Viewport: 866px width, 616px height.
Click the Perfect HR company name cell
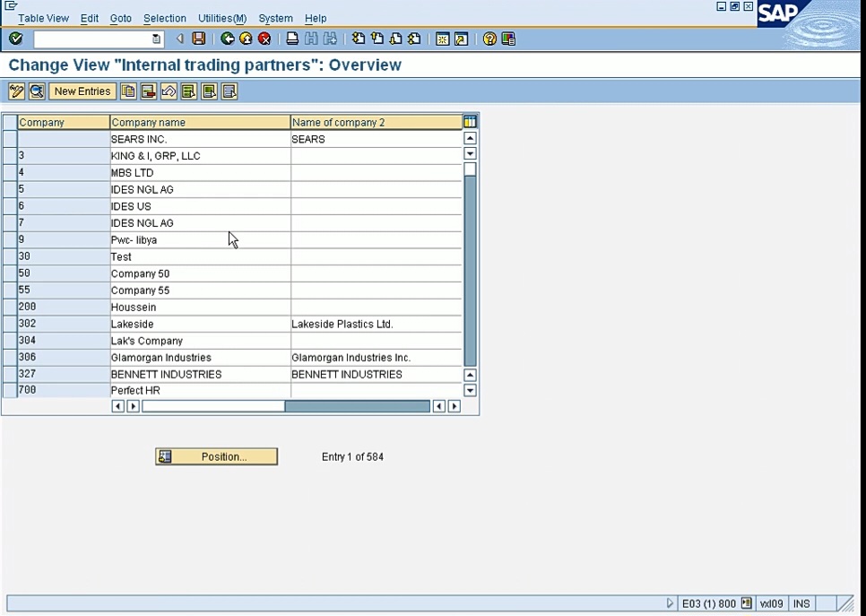(x=200, y=390)
